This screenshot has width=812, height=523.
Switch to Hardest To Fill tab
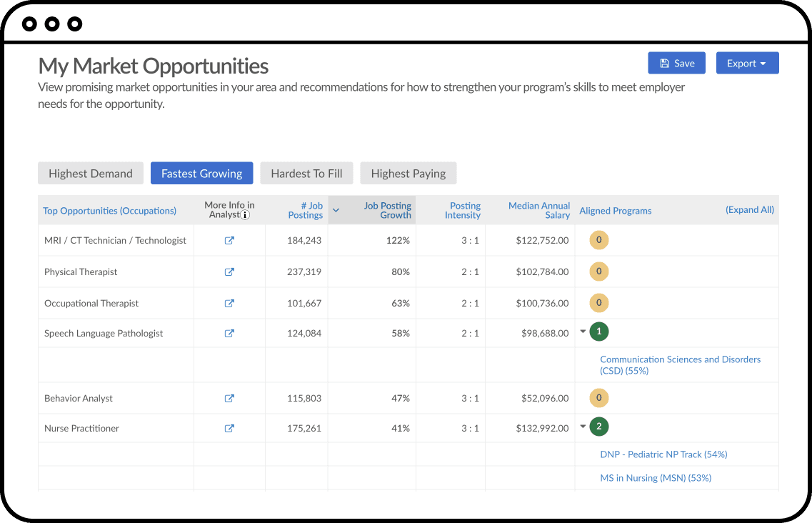click(306, 173)
